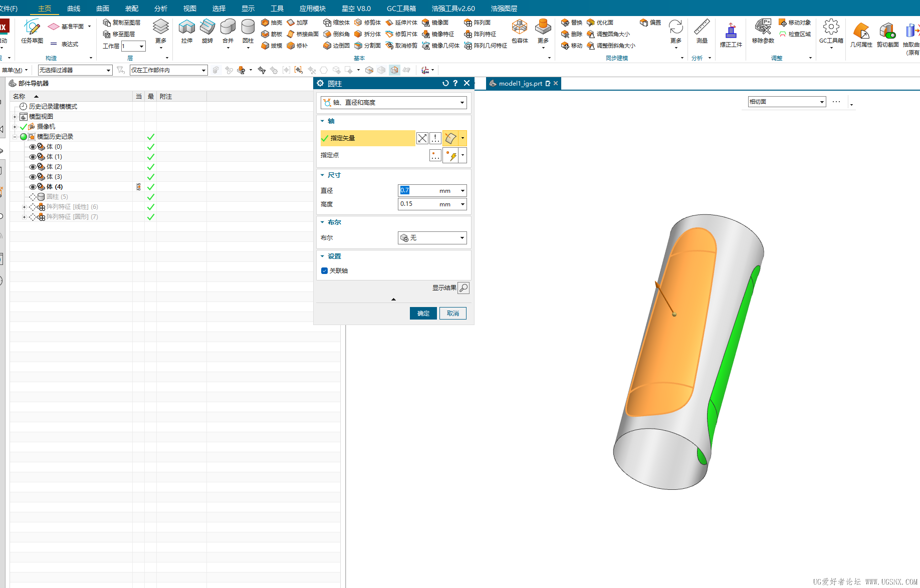Click the 任务草图 sketch icon
The width and height of the screenshot is (920, 588).
[x=32, y=28]
